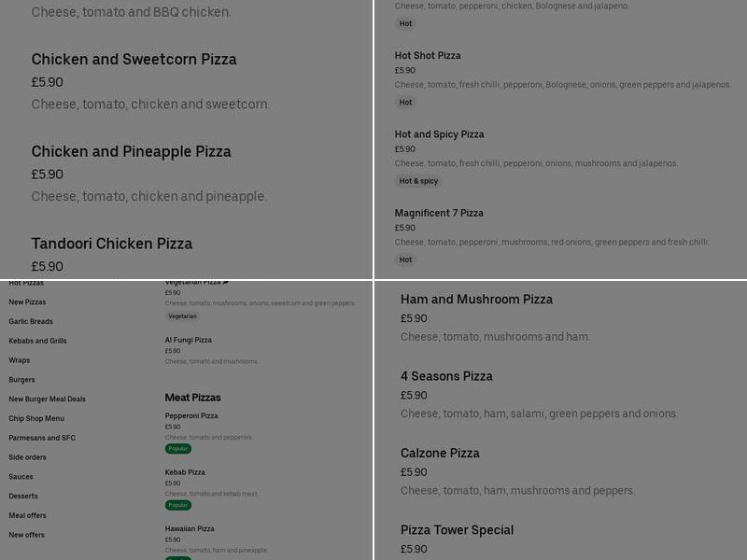The width and height of the screenshot is (747, 560).
Task: View the Magnificent 7 Pizza details
Action: tap(440, 213)
